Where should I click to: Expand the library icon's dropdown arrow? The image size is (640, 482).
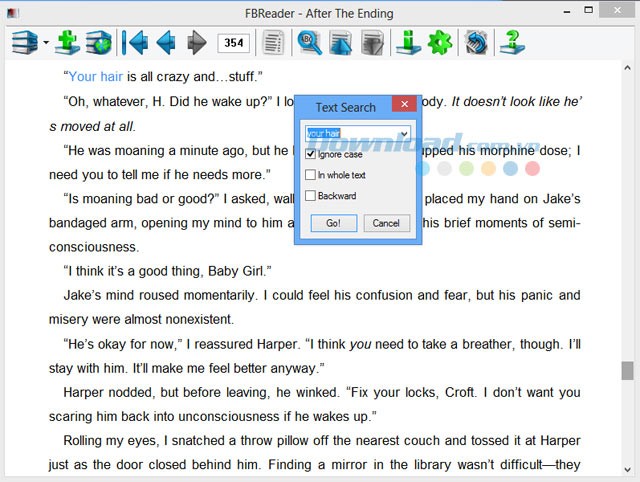(46, 43)
